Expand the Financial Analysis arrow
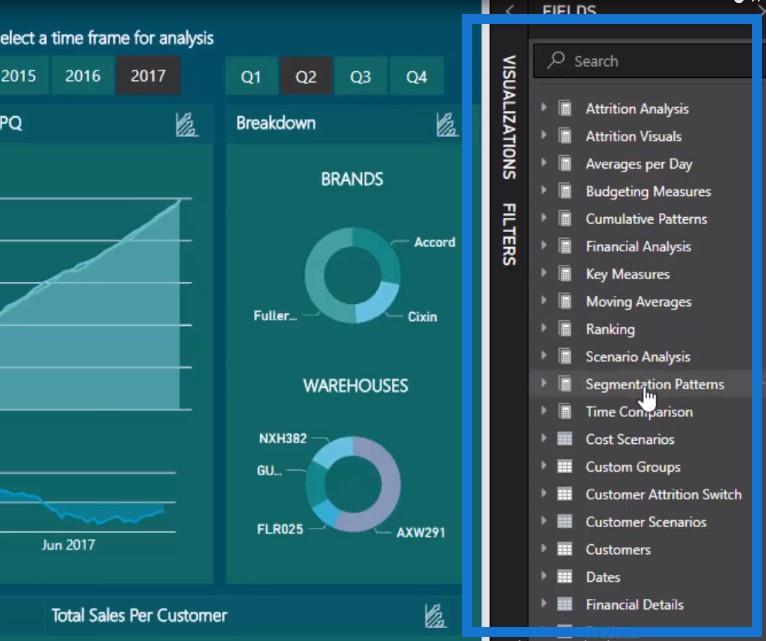Viewport: 766px width, 641px height. (543, 245)
